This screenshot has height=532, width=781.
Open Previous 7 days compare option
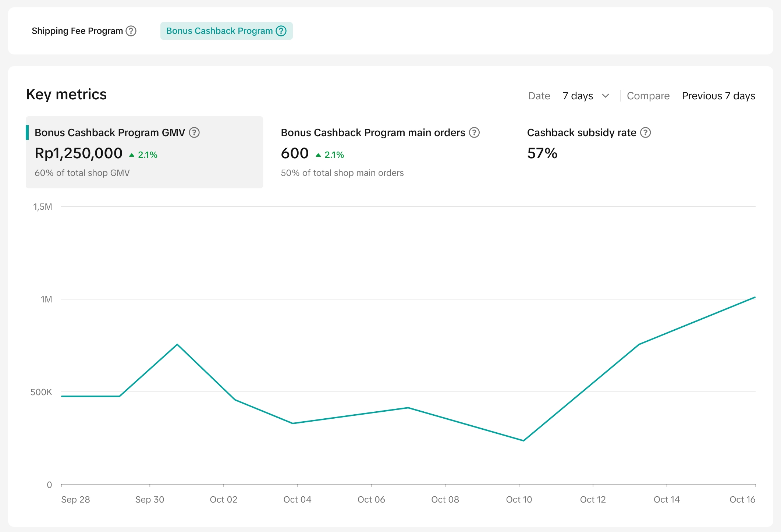pyautogui.click(x=718, y=96)
